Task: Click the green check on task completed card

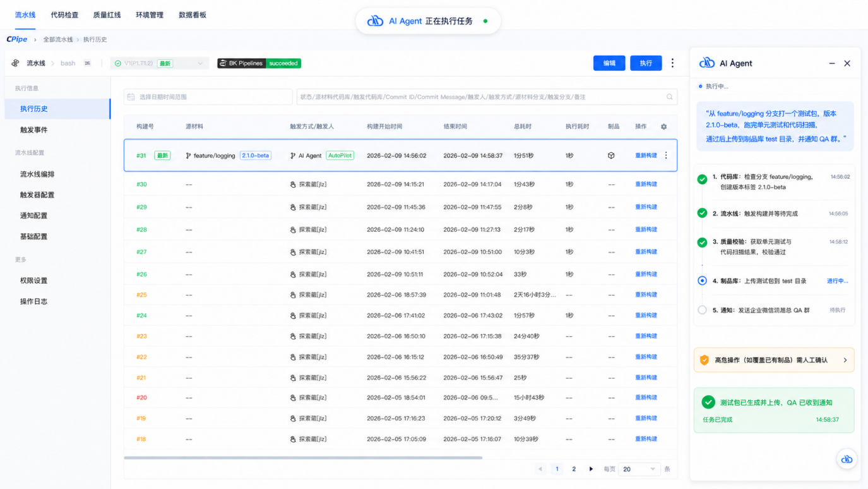Action: pyautogui.click(x=708, y=402)
